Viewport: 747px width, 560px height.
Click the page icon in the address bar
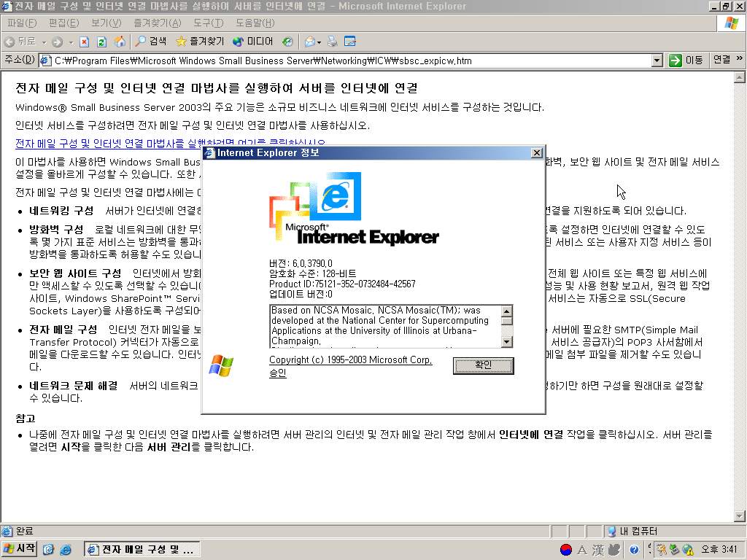[x=46, y=61]
